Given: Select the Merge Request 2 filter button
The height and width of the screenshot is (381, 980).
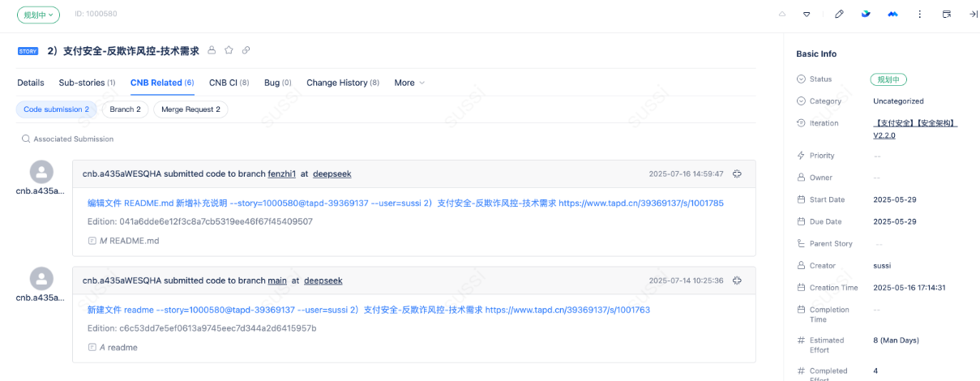Looking at the screenshot, I should (190, 109).
